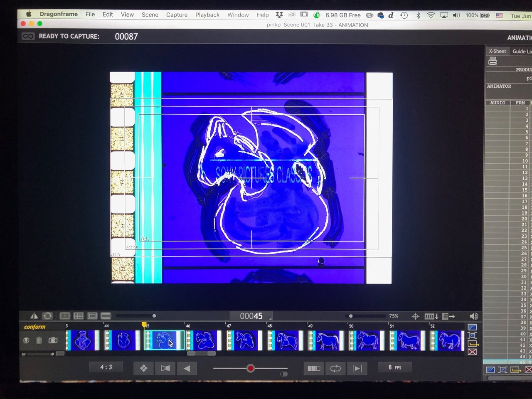Click the timeline filmstrip down-arrow icon
Viewport: 532px width, 399px height.
point(431,316)
